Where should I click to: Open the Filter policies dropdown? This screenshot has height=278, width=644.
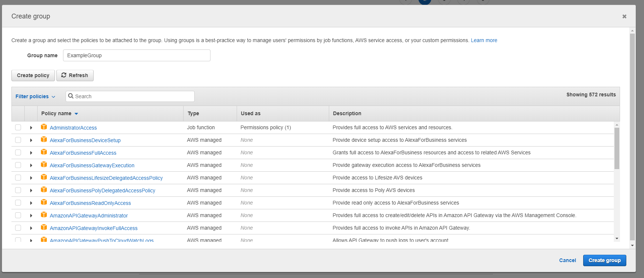point(35,96)
